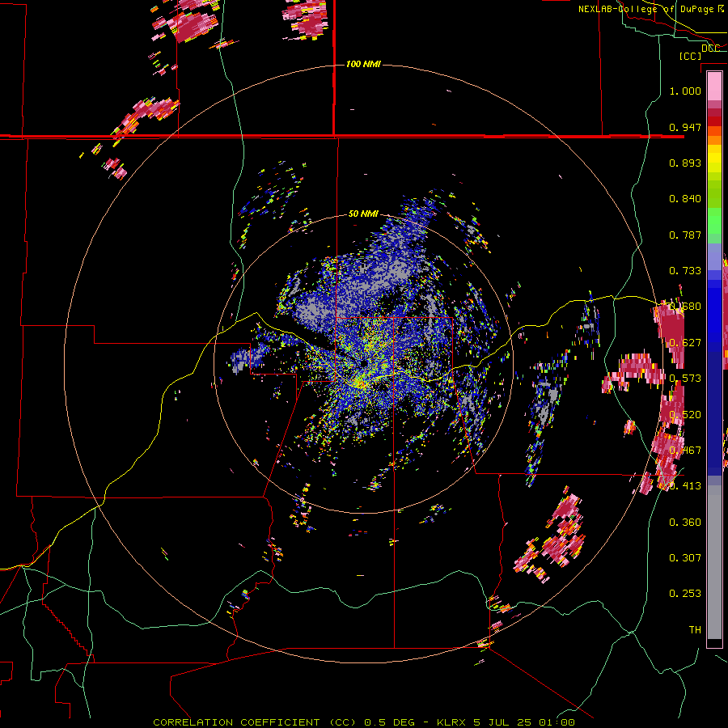Select the "0.360" legend value

tap(685, 523)
